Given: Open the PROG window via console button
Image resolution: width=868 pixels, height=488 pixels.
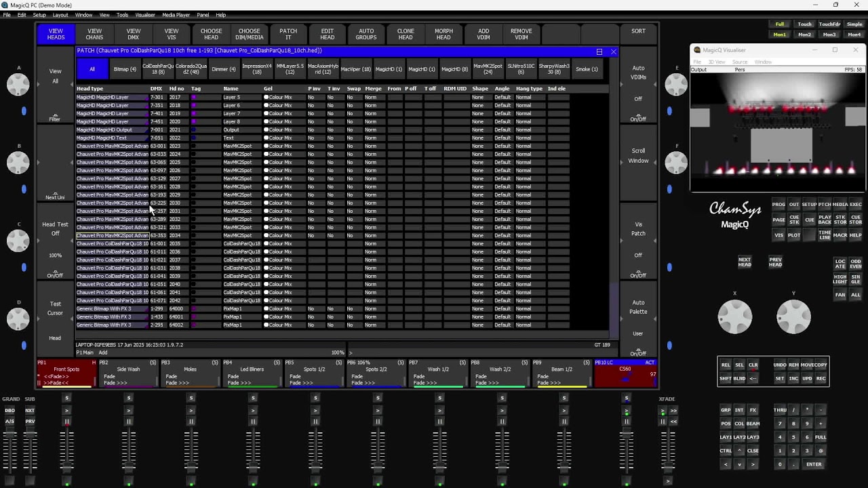Looking at the screenshot, I should pyautogui.click(x=778, y=205).
